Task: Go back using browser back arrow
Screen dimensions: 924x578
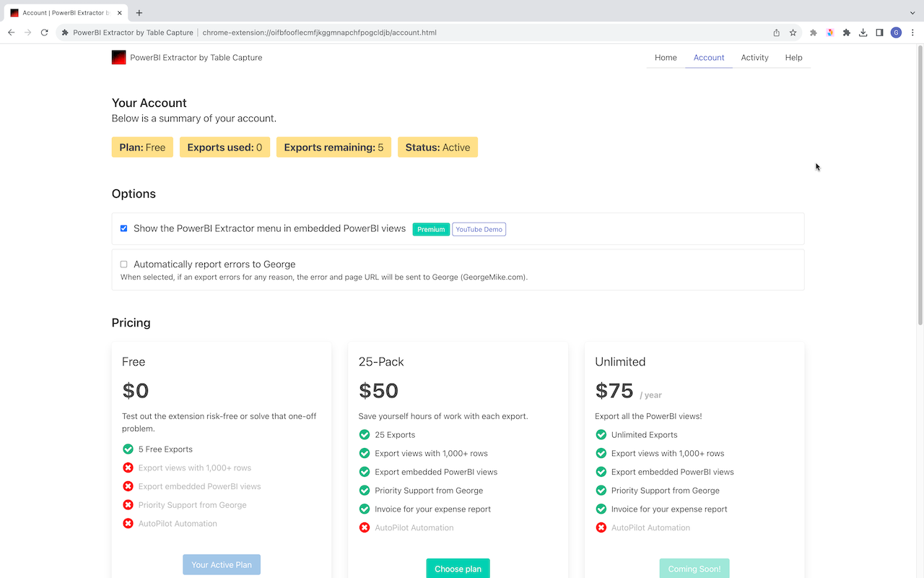Action: coord(11,33)
